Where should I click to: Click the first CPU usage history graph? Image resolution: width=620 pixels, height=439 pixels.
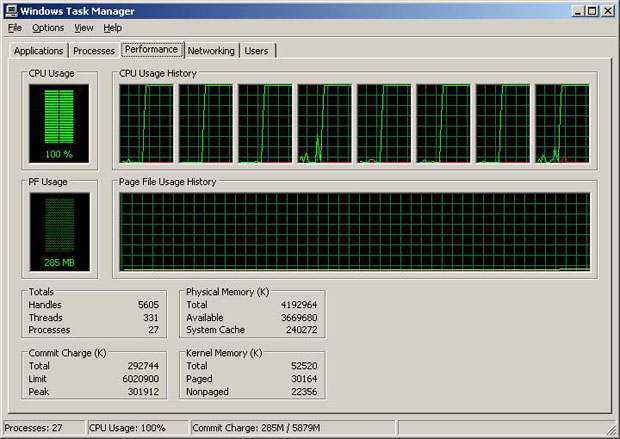146,124
